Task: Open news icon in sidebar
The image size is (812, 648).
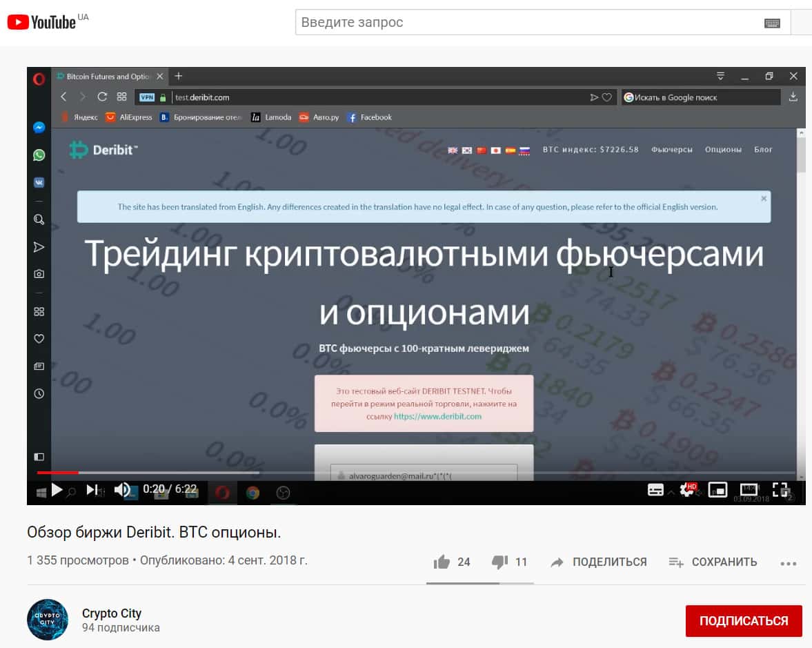Action: tap(39, 366)
